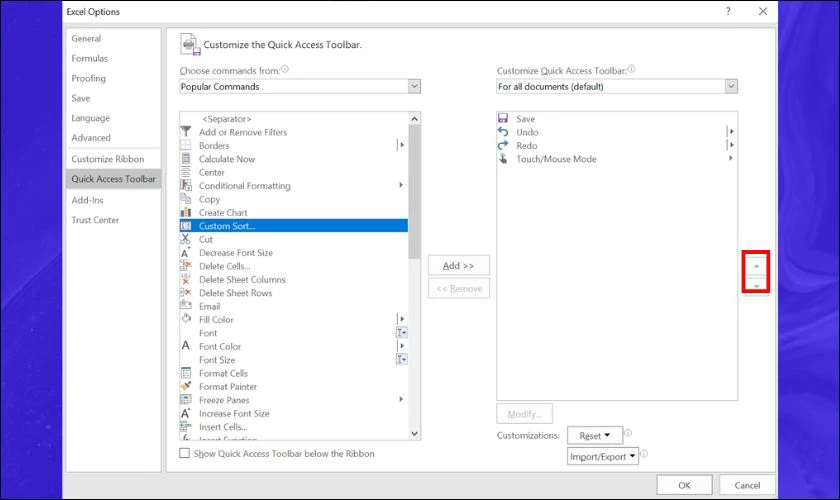Viewport: 840px width, 500px height.
Task: Click the Touch/Mouse Mode submenu arrow
Action: 731,158
